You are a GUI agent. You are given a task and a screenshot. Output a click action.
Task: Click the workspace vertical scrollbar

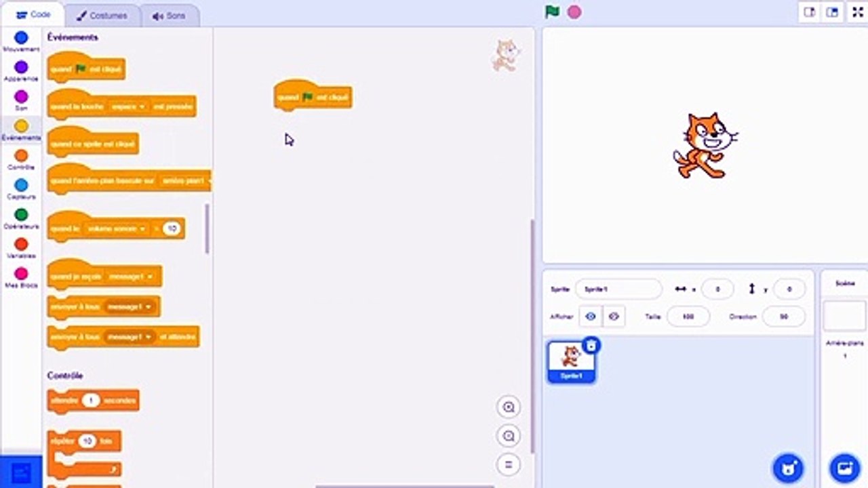tap(532, 335)
